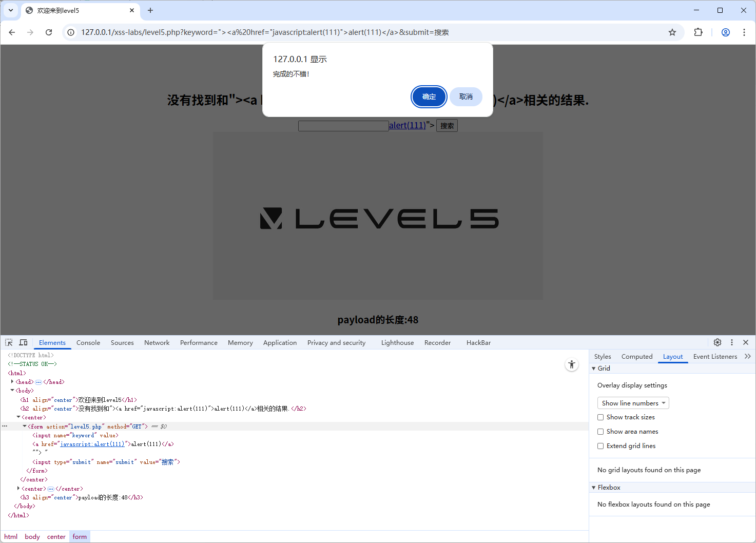Focus the keyword input on the page
The width and height of the screenshot is (756, 543).
(343, 126)
